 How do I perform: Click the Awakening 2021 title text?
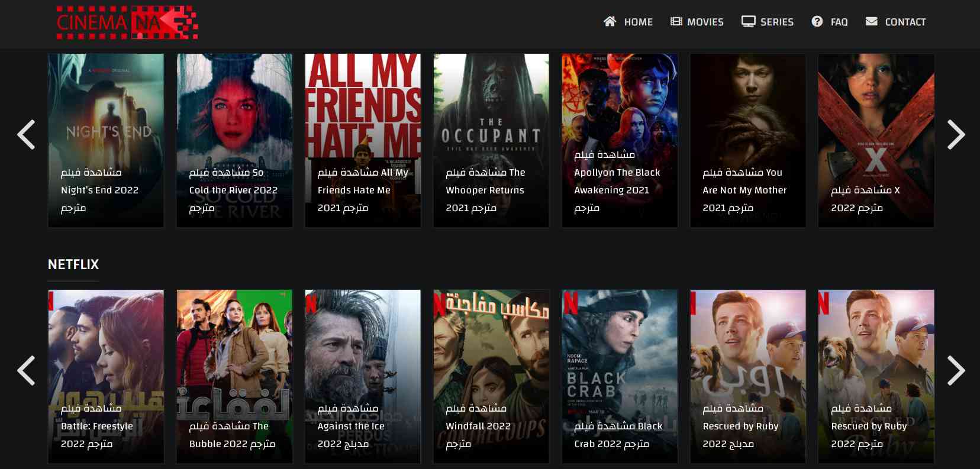pyautogui.click(x=611, y=190)
